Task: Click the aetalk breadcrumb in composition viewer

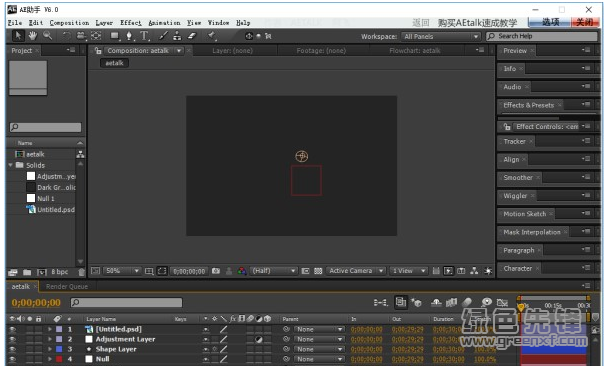Action: pyautogui.click(x=114, y=63)
